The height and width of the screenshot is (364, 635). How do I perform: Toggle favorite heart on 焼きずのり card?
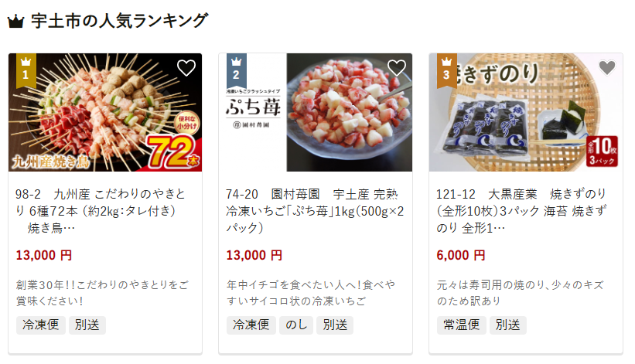[x=606, y=67]
